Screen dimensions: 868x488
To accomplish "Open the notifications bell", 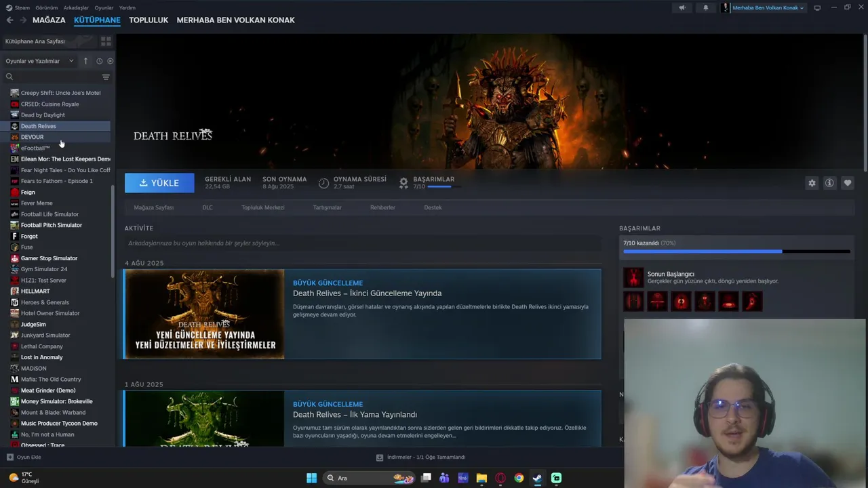I will coord(705,7).
